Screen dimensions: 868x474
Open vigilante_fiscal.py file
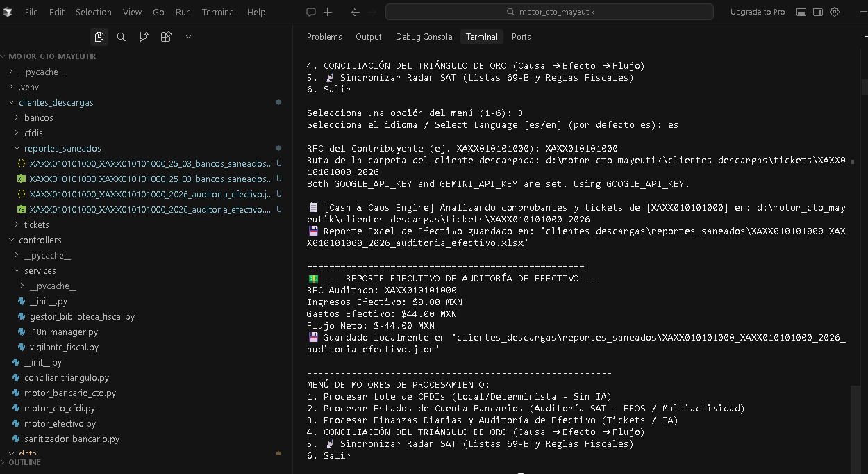[x=146, y=347]
